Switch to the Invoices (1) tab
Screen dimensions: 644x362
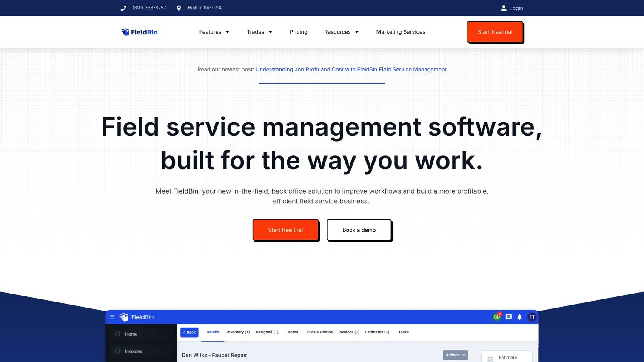pos(349,332)
